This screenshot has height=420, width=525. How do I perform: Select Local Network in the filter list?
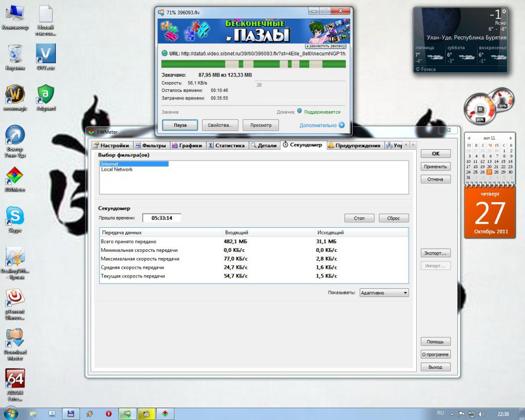[x=117, y=170]
